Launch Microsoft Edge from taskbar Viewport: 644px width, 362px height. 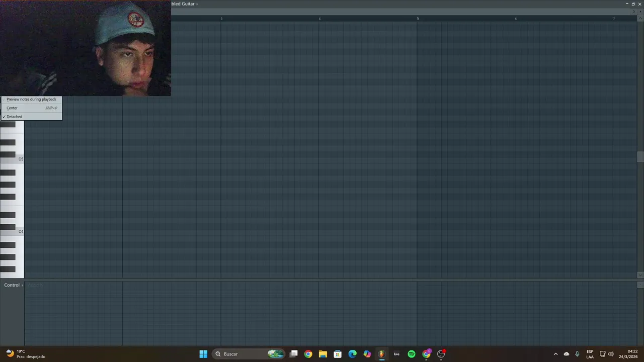click(353, 354)
